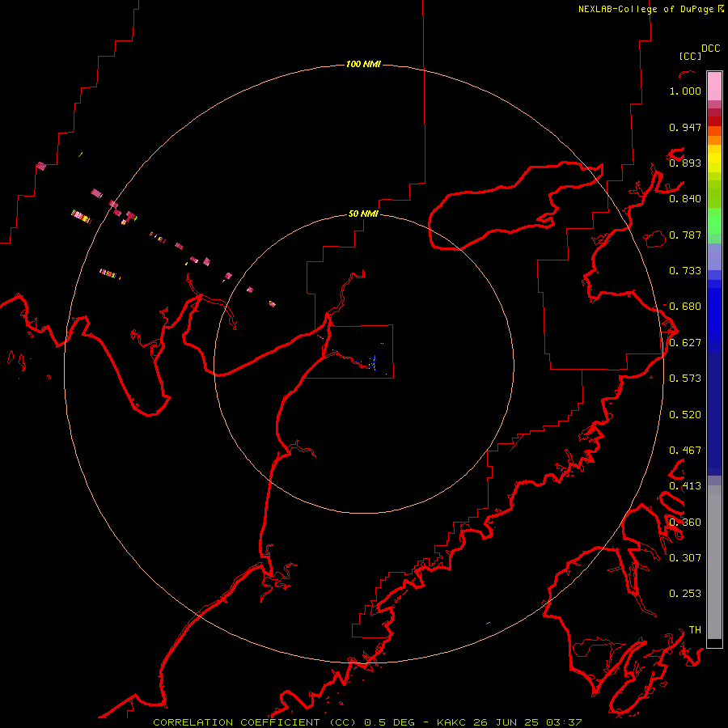728x728 pixels.
Task: Click the [CC] legend unit label
Action: click(690, 56)
